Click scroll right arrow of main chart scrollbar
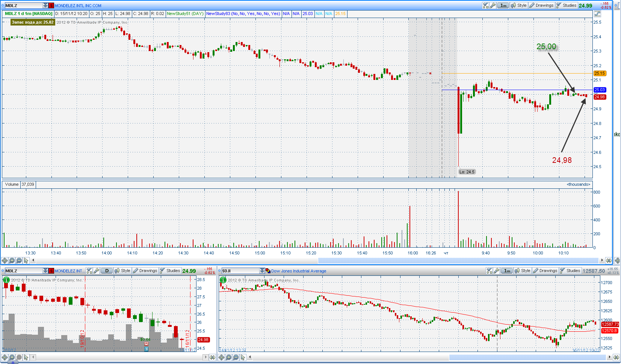Image resolution: width=621 pixels, height=364 pixels. [x=602, y=260]
